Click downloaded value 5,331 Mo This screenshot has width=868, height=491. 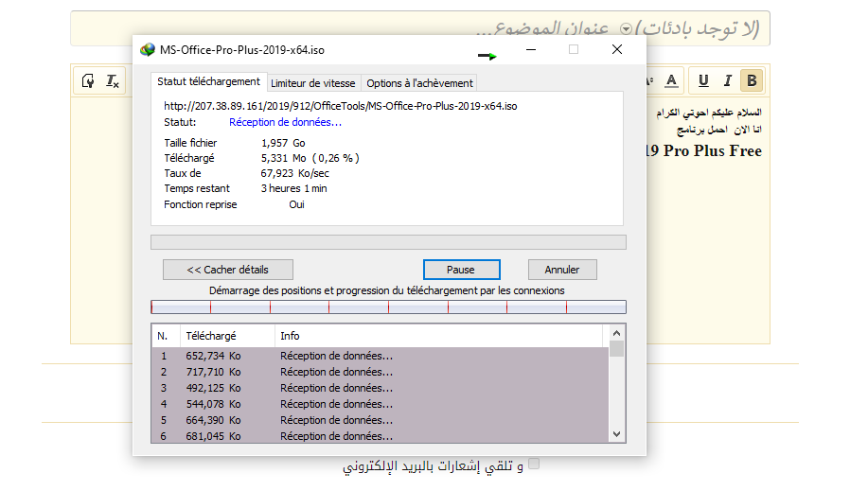tap(283, 158)
